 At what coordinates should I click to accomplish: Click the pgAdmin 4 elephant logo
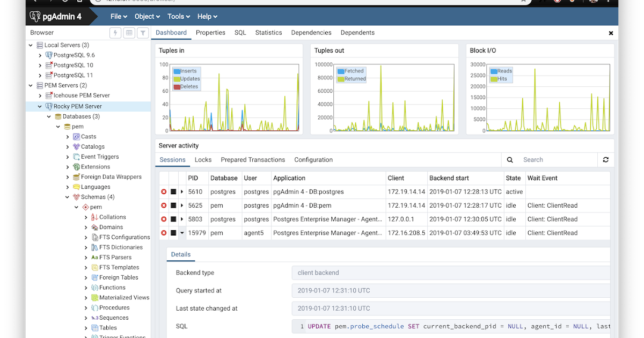pyautogui.click(x=35, y=17)
